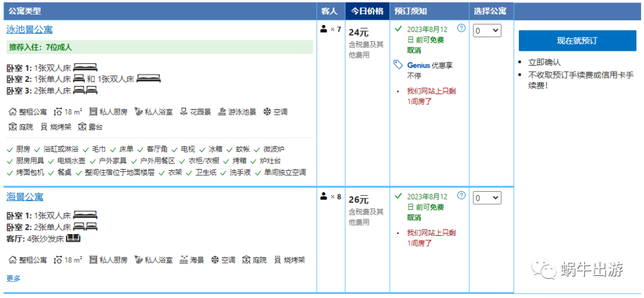Click the 私人厨房 icon in the 海景公寓 row

[93, 260]
